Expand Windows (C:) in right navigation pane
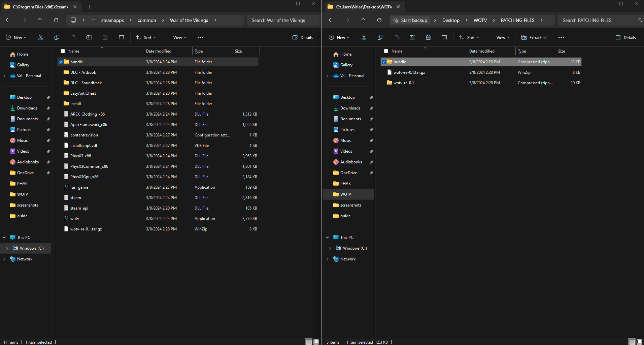This screenshot has width=644, height=345. coord(330,248)
